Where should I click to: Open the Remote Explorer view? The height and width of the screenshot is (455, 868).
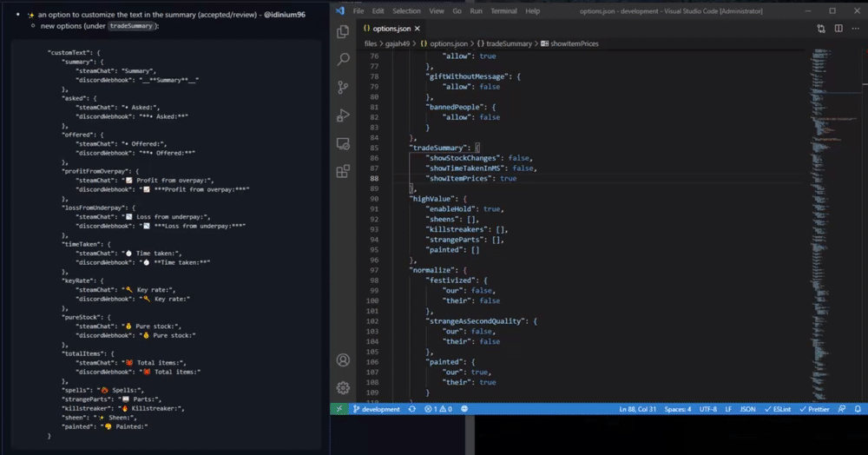click(x=343, y=143)
